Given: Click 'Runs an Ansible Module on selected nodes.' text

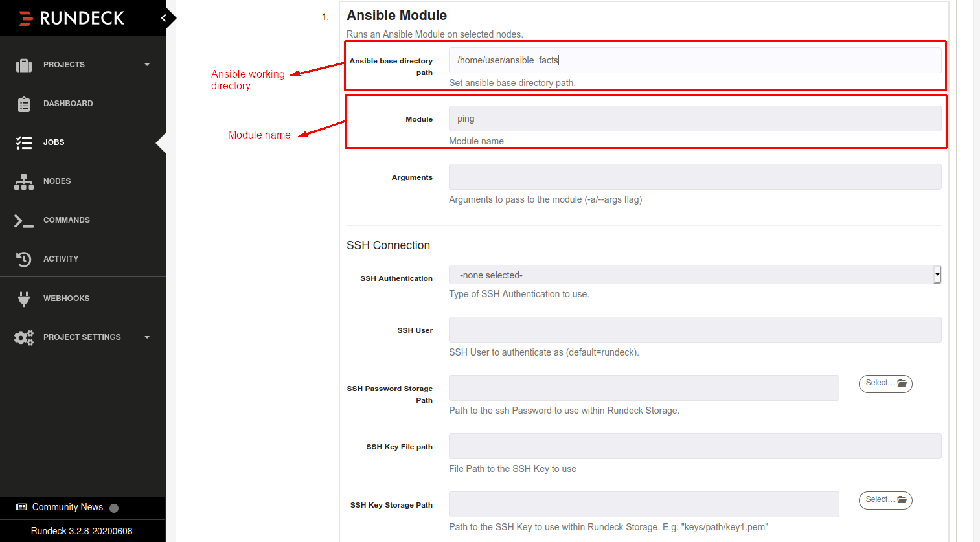Looking at the screenshot, I should click(435, 34).
